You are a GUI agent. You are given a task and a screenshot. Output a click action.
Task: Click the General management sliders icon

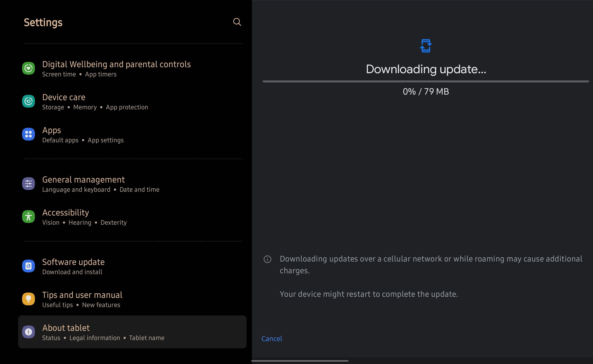pyautogui.click(x=28, y=183)
